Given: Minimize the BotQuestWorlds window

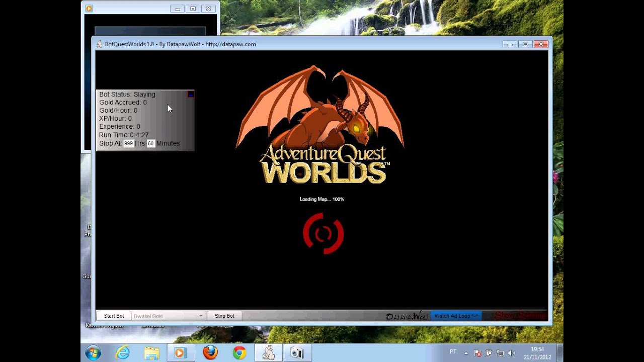Looking at the screenshot, I should tap(510, 44).
